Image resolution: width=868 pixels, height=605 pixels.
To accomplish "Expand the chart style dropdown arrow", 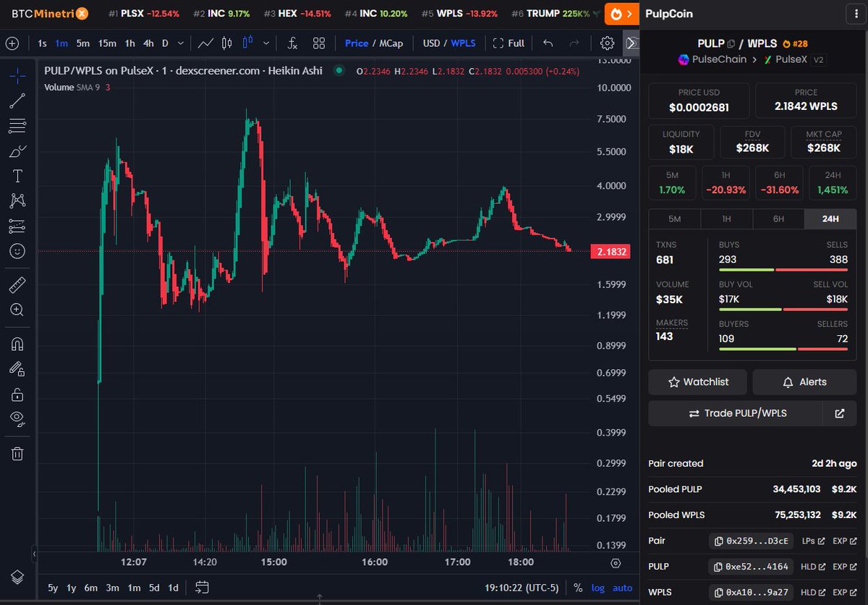I will pyautogui.click(x=266, y=43).
